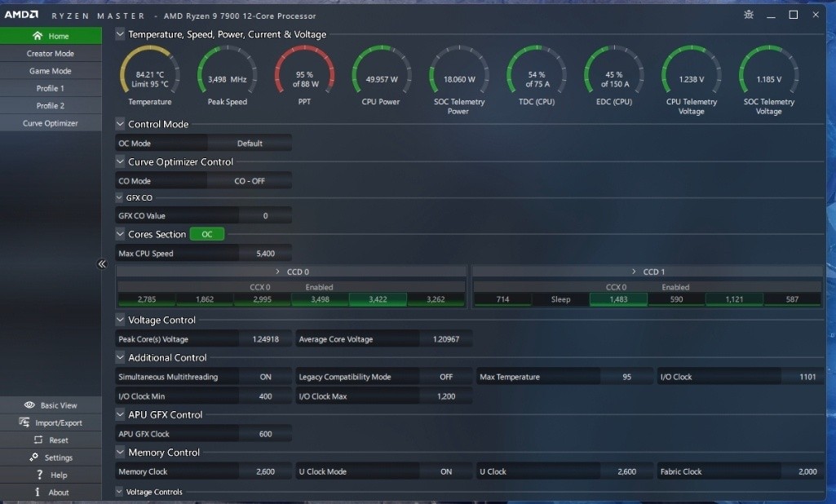Select the Game Mode profile
Viewport: 836px width, 504px height.
click(x=51, y=71)
